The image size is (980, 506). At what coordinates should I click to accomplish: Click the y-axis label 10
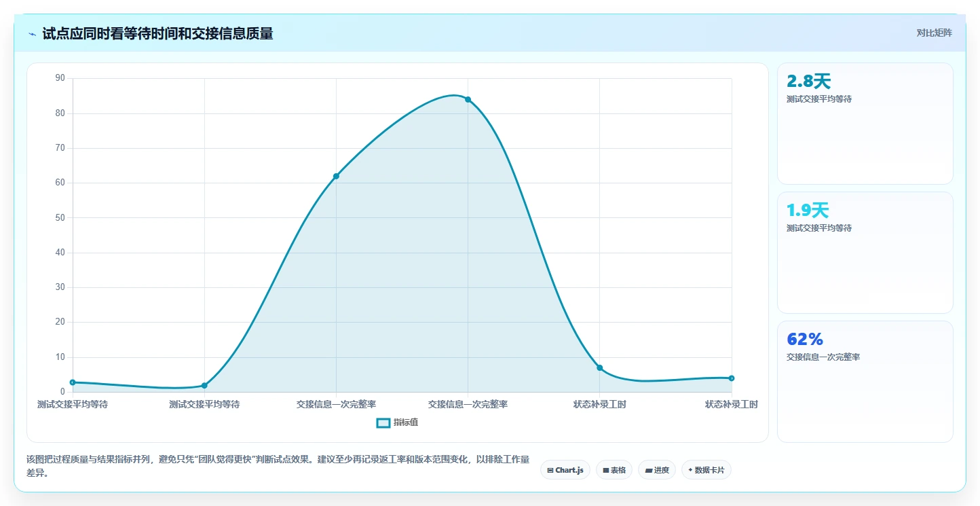(x=60, y=357)
